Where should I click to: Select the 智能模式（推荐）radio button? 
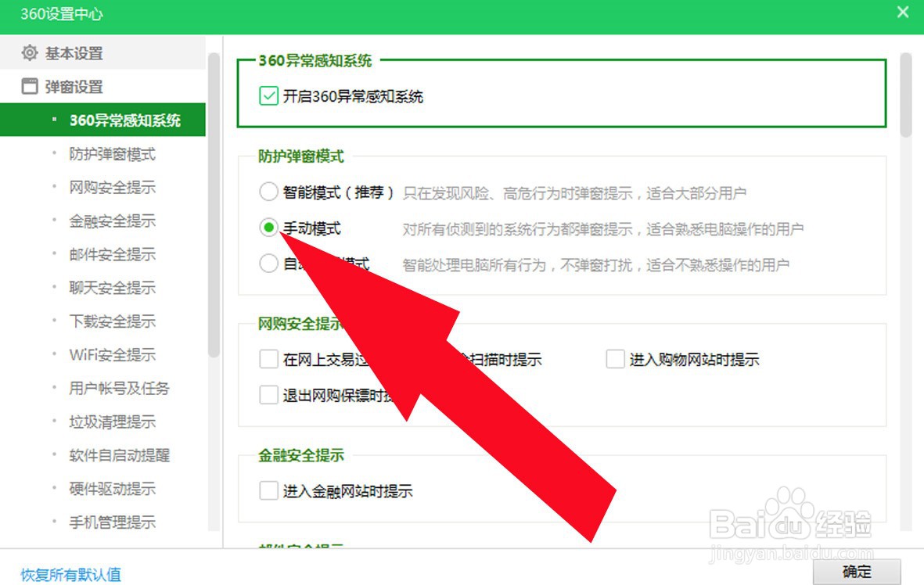(268, 192)
